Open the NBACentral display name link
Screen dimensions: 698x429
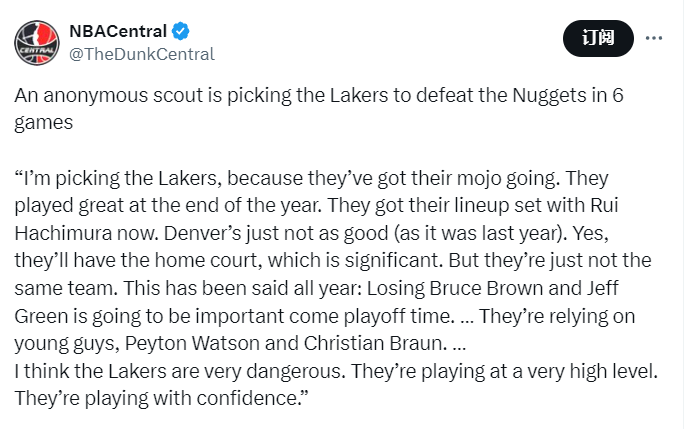[118, 31]
